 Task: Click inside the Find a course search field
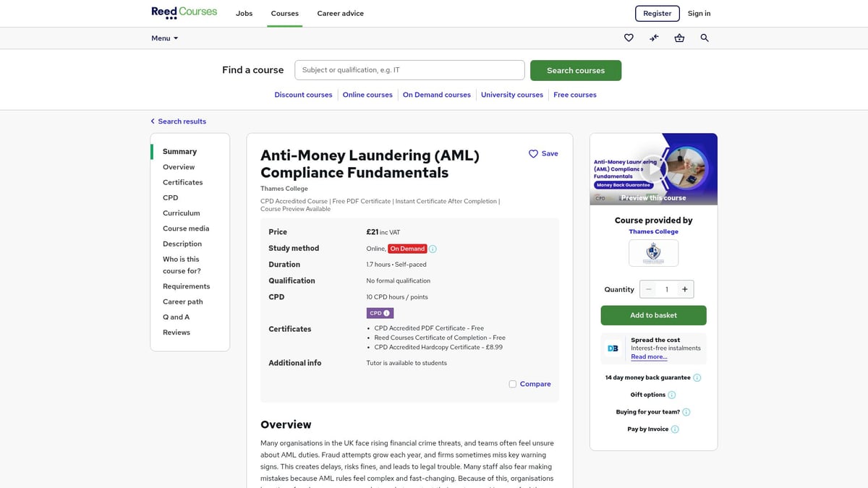click(x=409, y=69)
